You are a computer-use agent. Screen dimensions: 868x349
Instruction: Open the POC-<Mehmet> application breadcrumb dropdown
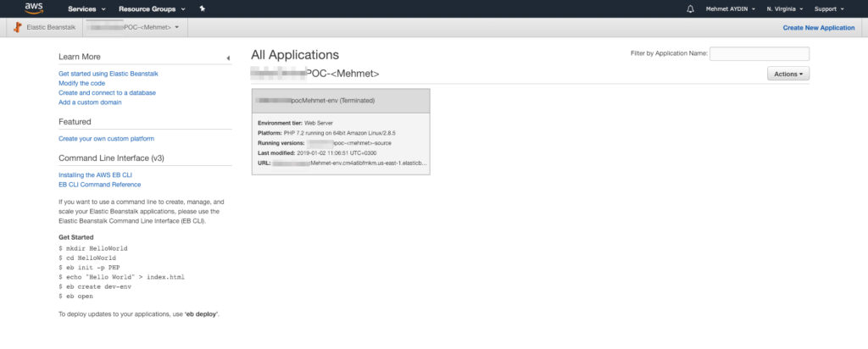point(135,27)
